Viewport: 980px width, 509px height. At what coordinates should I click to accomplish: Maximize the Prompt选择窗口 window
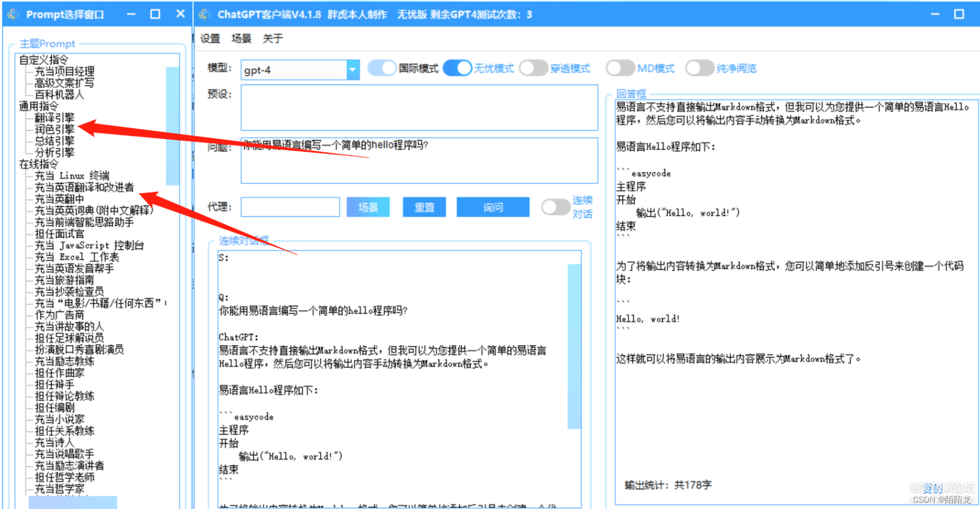[x=155, y=14]
